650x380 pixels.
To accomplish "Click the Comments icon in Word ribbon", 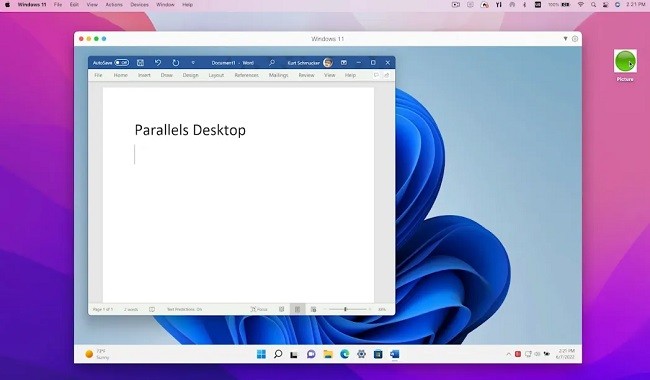I will point(376,75).
